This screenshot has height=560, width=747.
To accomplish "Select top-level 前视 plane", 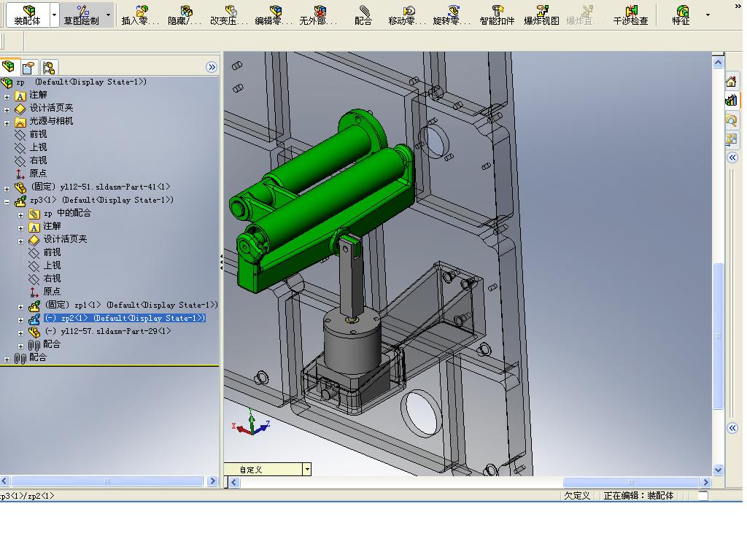I will [31, 135].
